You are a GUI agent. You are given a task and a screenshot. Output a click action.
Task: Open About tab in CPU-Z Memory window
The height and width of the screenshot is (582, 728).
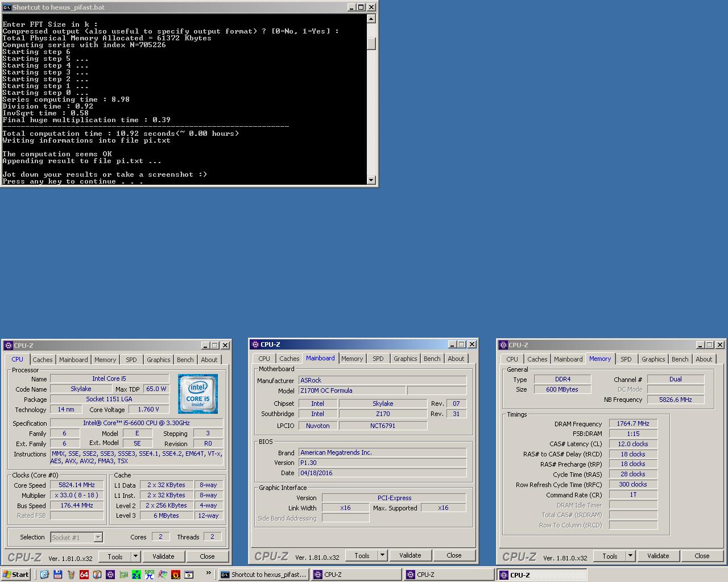[704, 359]
